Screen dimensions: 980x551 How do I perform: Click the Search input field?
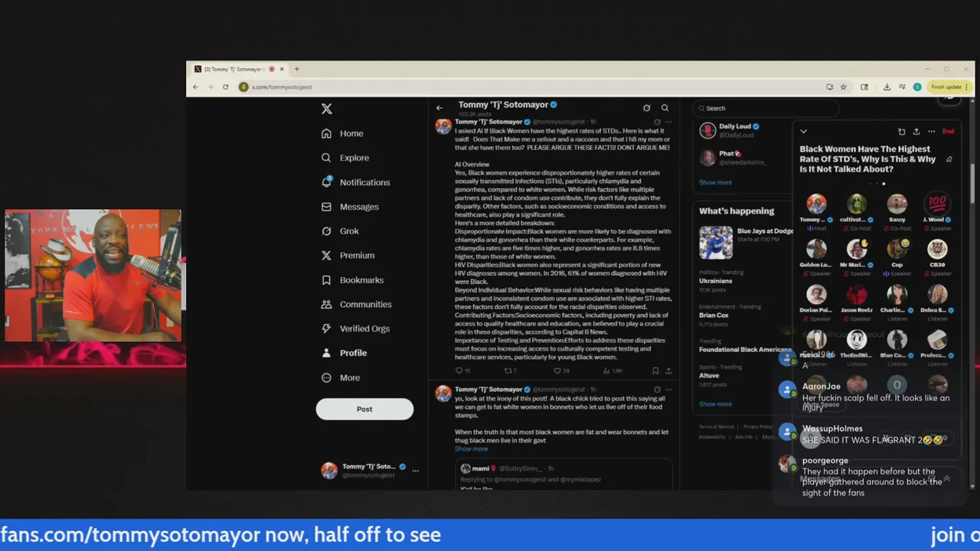(x=766, y=108)
